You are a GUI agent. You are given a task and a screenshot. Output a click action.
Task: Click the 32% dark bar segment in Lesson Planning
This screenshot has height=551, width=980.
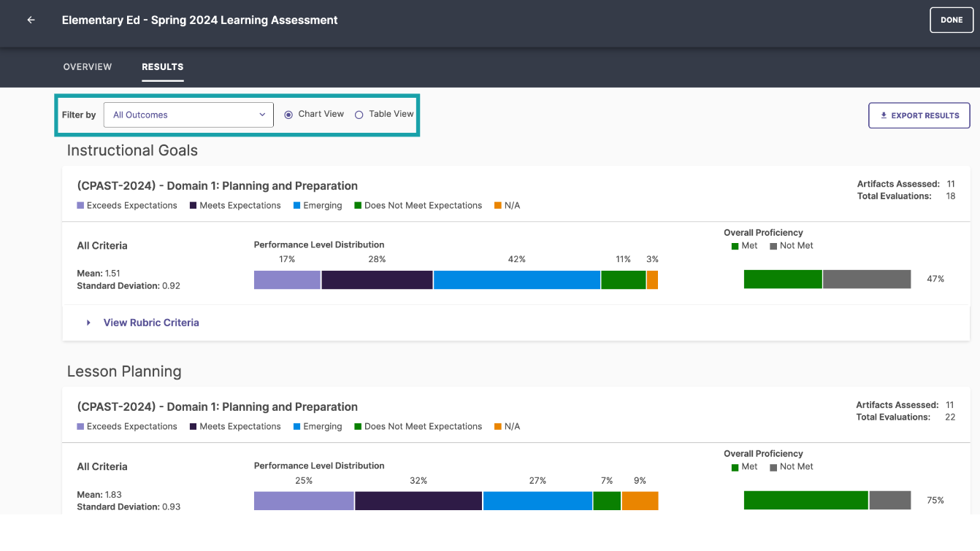pos(418,501)
